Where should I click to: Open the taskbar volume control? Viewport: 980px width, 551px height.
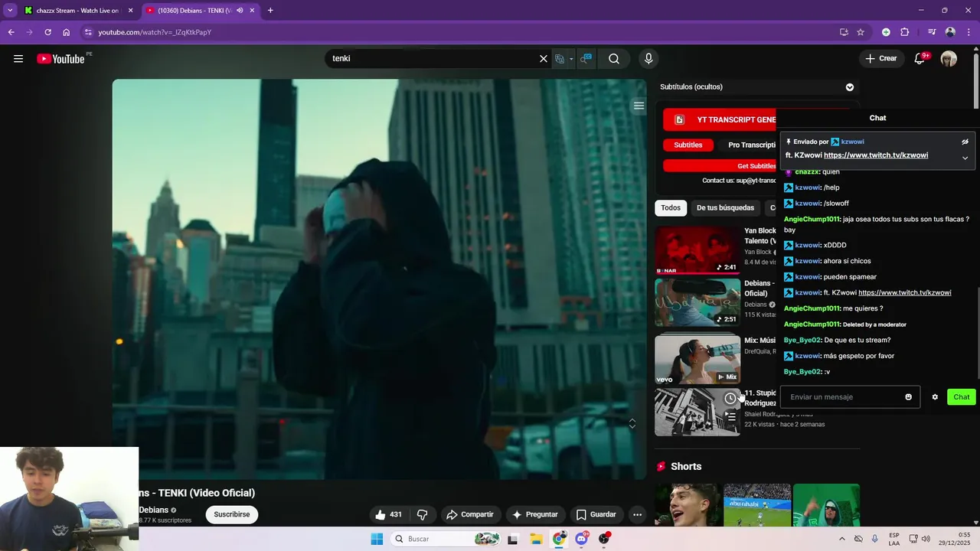(926, 539)
